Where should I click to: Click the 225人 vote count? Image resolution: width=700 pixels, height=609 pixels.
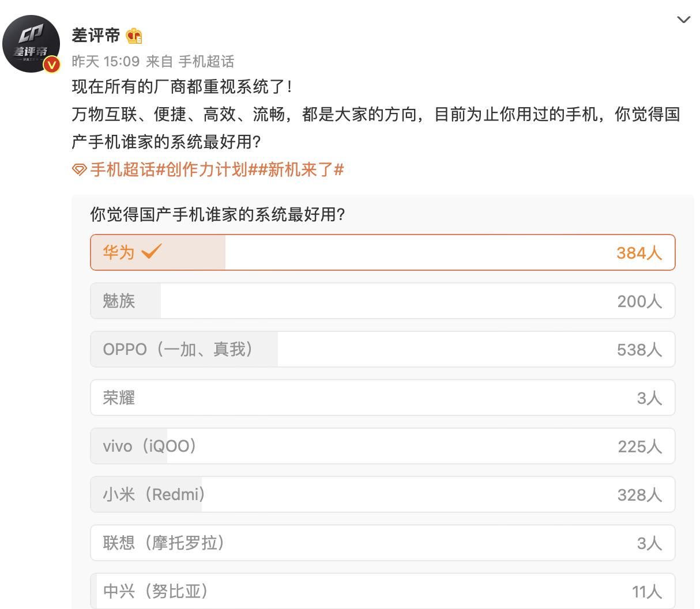tap(639, 447)
